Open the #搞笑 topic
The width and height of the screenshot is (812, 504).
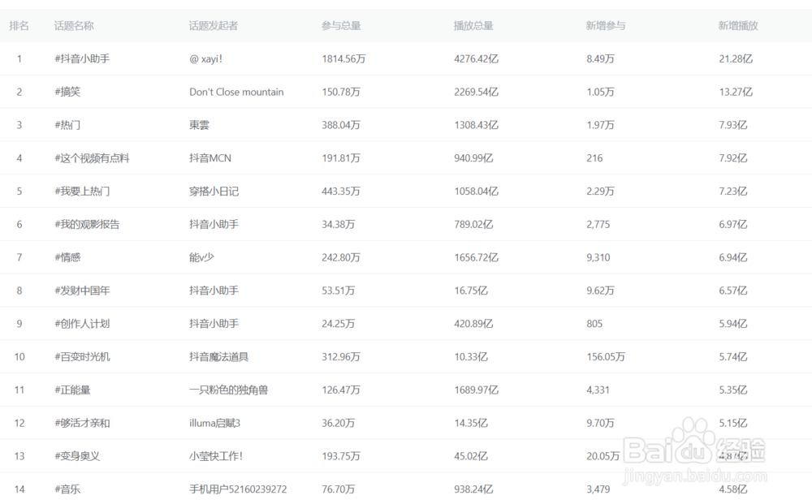pos(68,92)
